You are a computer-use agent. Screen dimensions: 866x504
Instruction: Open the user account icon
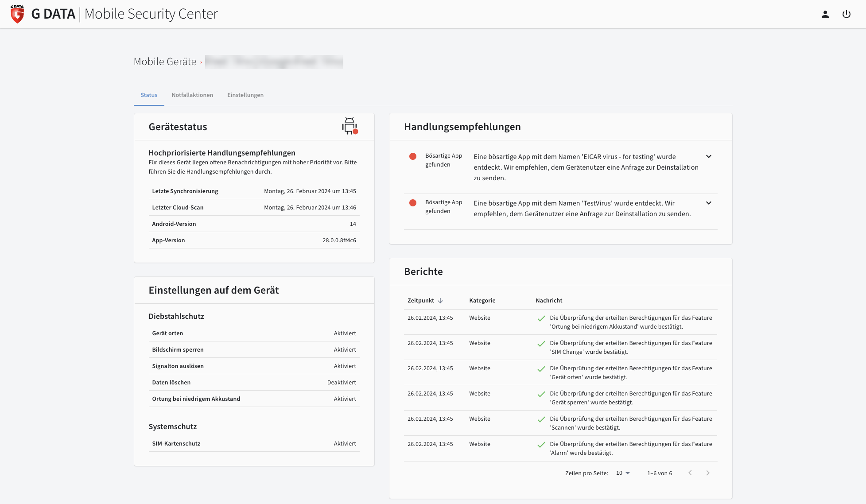(x=825, y=14)
